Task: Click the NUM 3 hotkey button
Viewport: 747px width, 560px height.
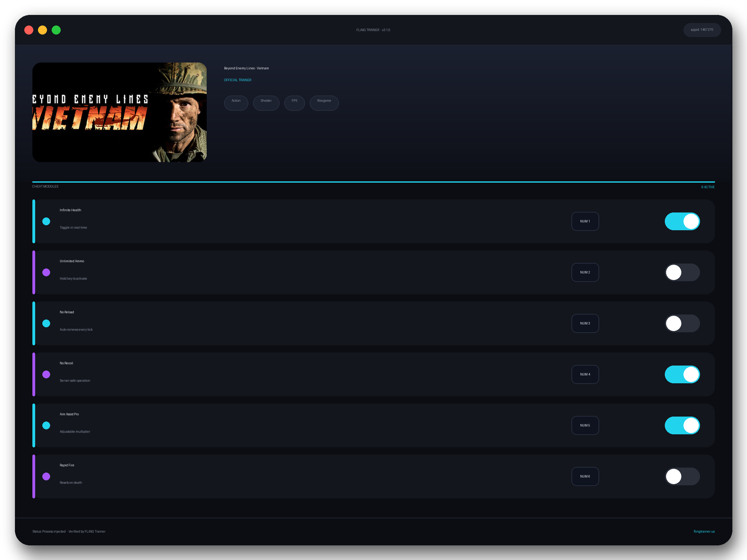Action: click(x=585, y=323)
